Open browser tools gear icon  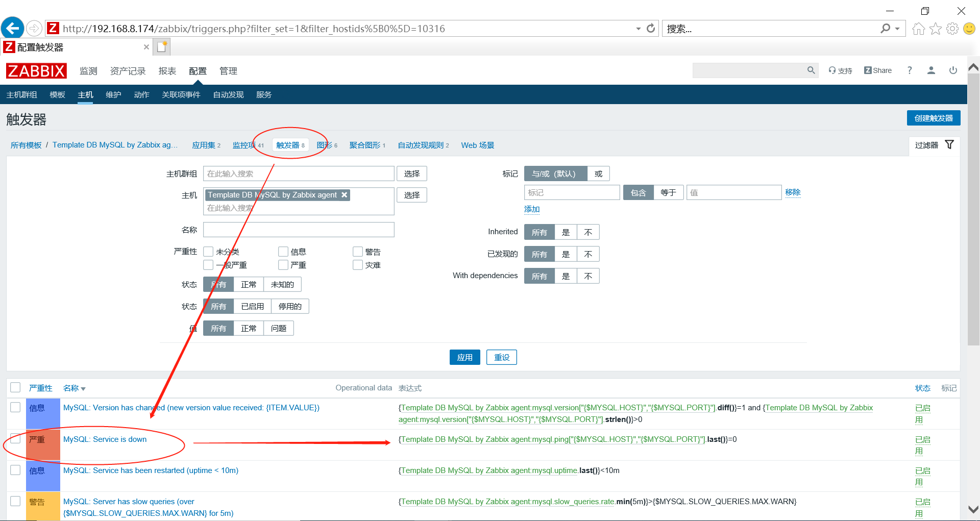tap(952, 29)
